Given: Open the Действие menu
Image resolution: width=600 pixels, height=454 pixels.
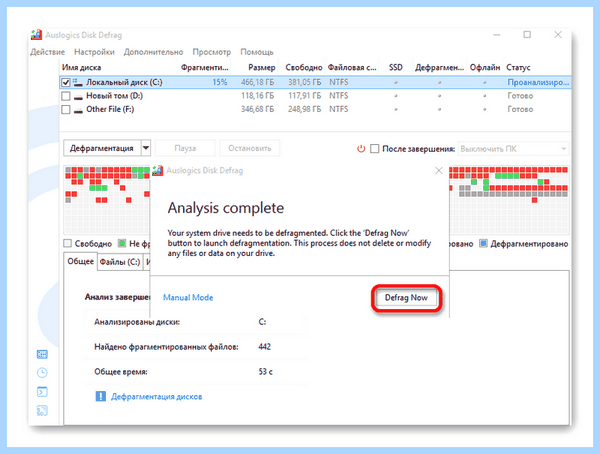Looking at the screenshot, I should 47,52.
